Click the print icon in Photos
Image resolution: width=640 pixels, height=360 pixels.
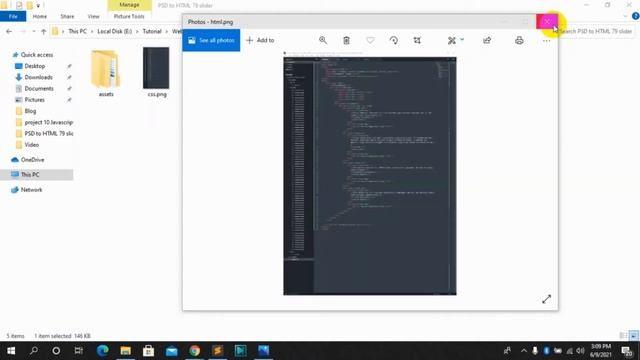click(519, 40)
